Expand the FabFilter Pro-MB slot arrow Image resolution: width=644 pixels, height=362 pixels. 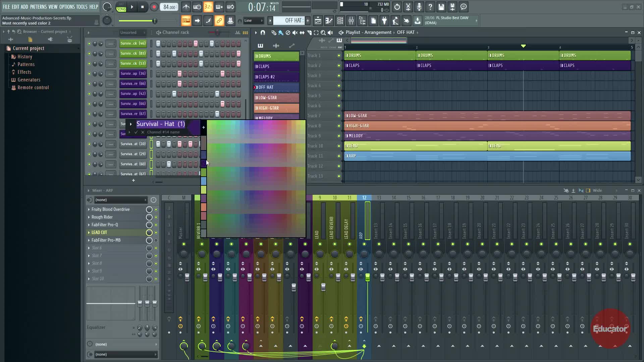(89, 240)
